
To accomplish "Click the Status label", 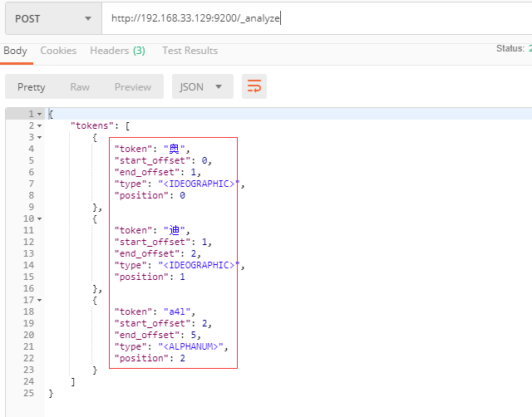I will (510, 48).
